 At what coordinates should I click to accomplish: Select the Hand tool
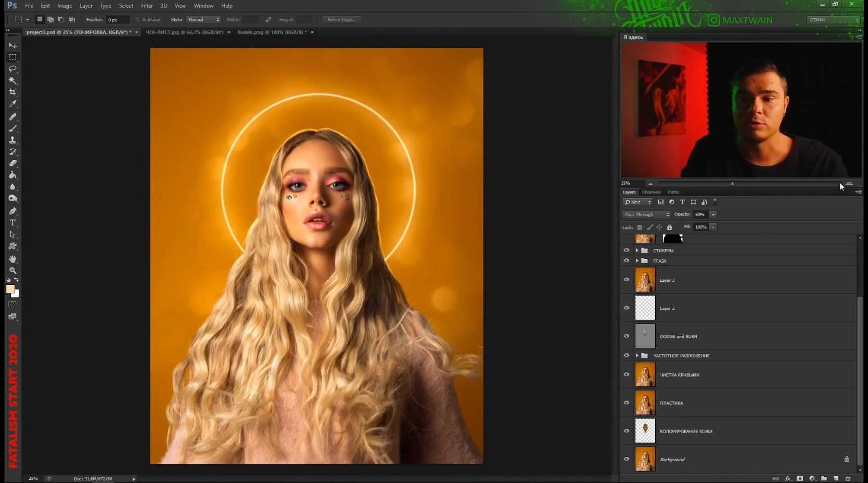tap(12, 258)
